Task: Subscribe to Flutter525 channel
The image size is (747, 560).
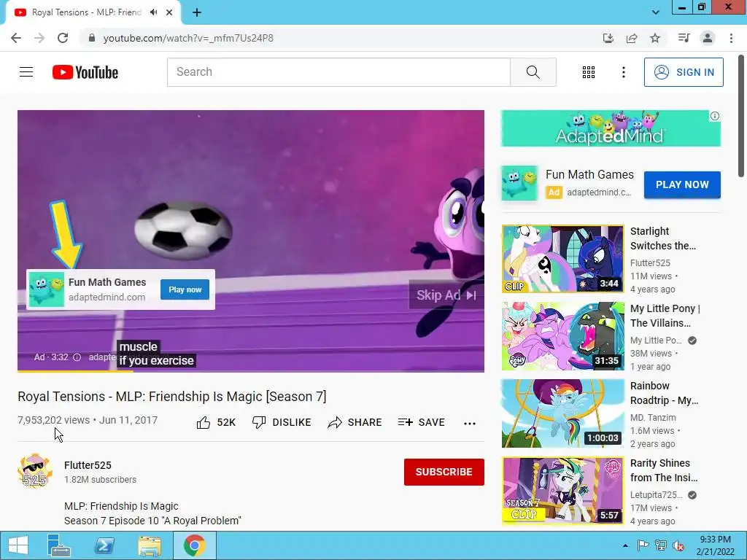Action: [444, 472]
